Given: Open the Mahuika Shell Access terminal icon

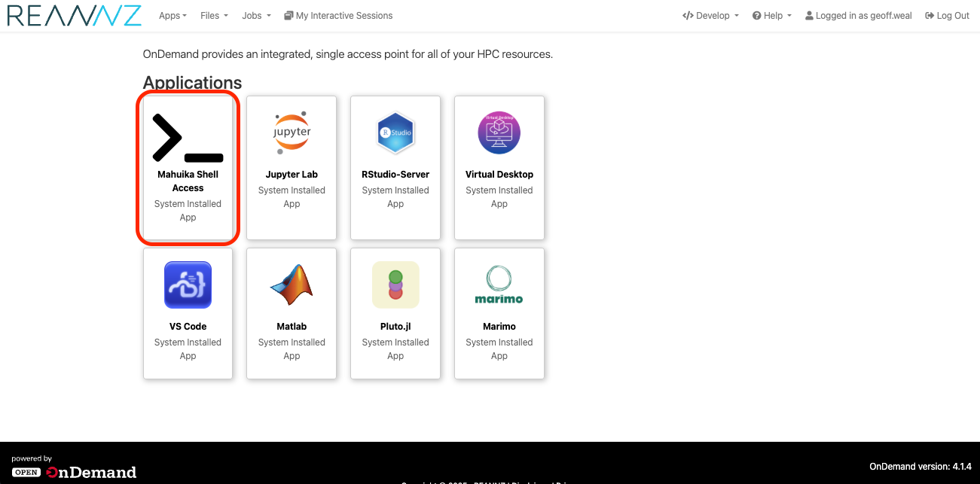Looking at the screenshot, I should coord(188,138).
